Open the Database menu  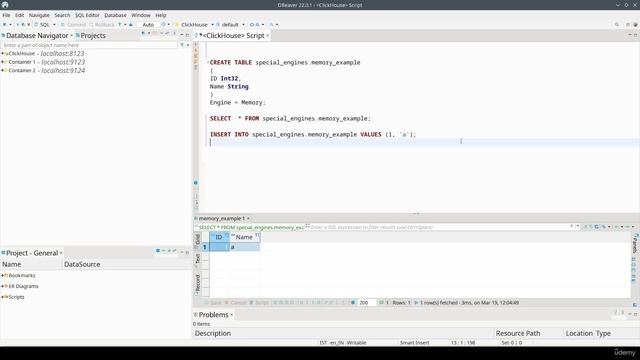tap(116, 15)
